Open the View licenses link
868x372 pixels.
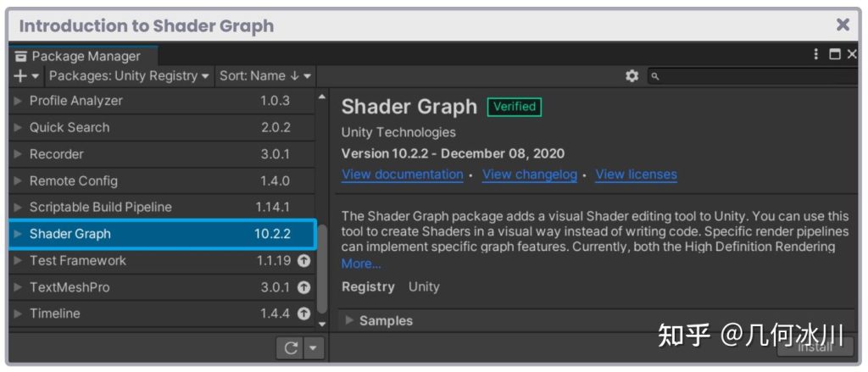[636, 175]
